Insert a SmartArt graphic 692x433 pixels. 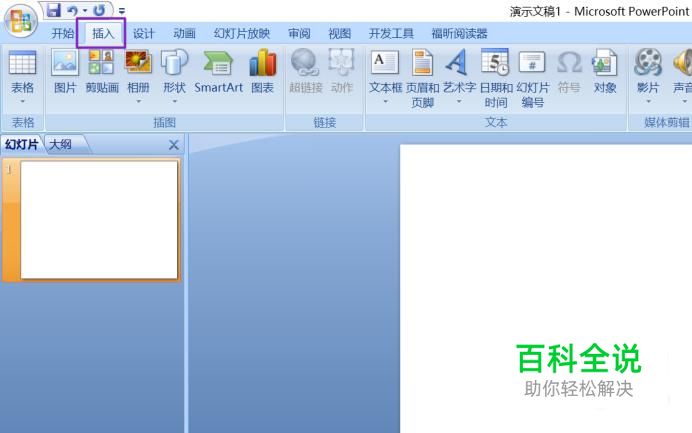pos(218,72)
